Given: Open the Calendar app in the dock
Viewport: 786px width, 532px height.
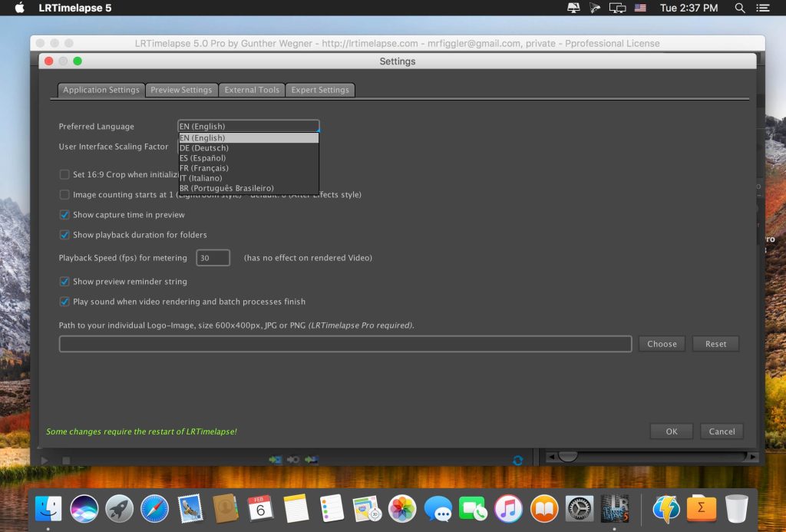Looking at the screenshot, I should pos(260,508).
